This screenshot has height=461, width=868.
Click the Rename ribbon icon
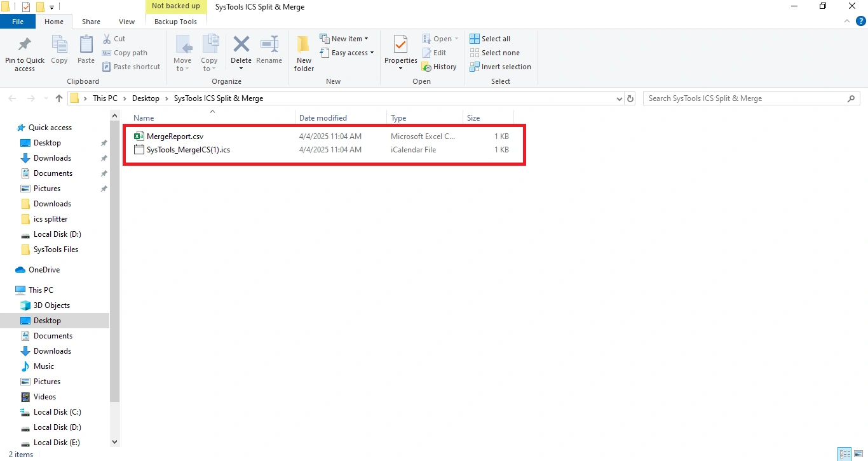coord(269,44)
